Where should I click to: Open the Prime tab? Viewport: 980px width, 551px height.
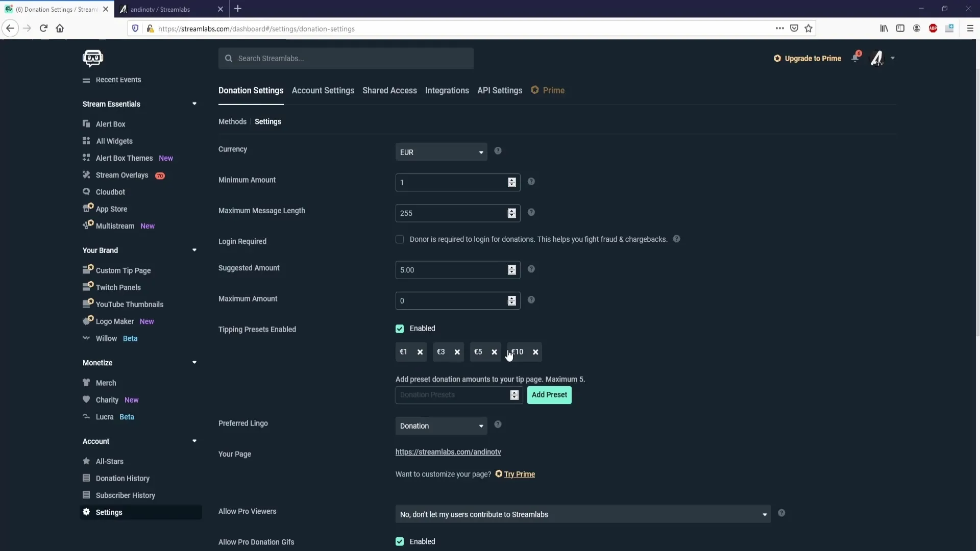coord(548,90)
